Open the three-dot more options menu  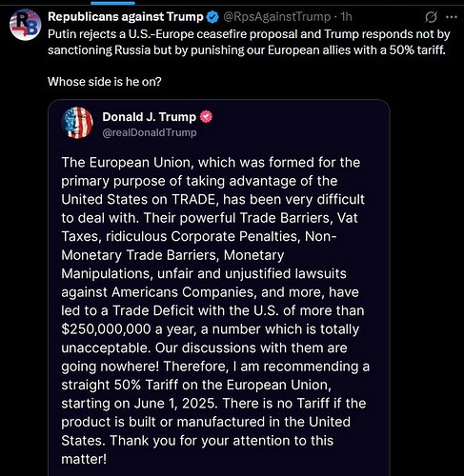452,17
